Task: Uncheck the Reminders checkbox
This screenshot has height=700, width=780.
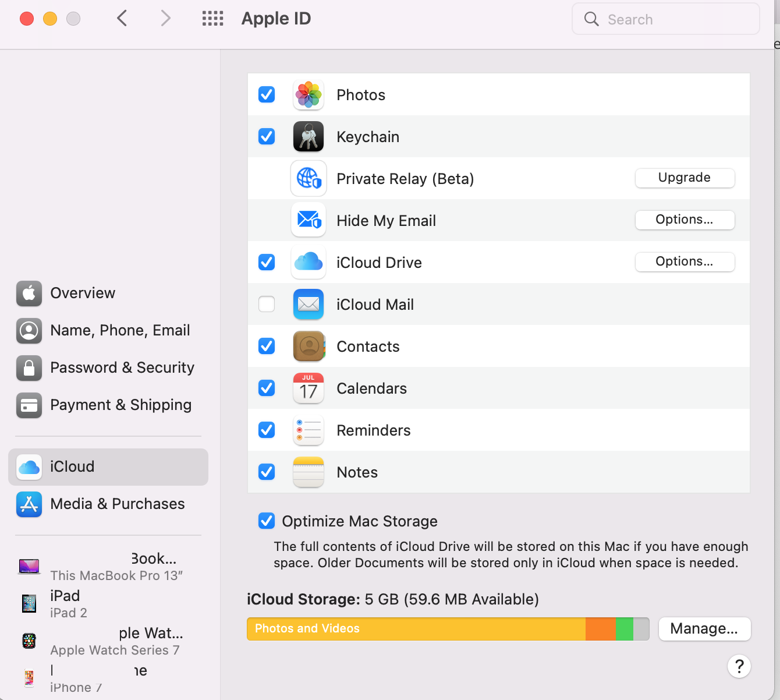Action: point(267,430)
